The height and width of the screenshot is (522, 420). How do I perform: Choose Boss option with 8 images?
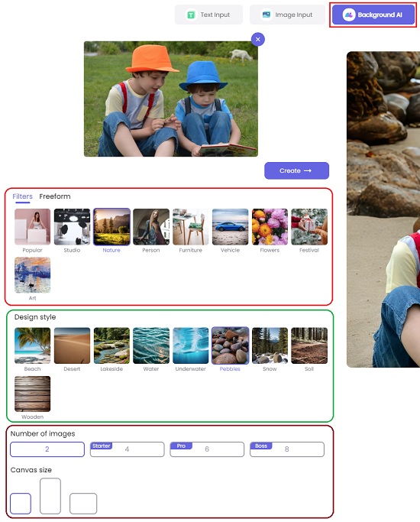(287, 449)
